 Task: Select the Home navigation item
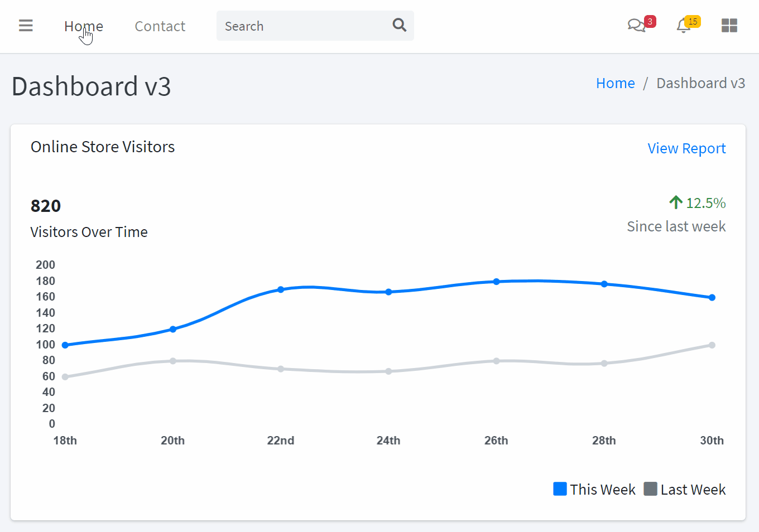point(84,26)
